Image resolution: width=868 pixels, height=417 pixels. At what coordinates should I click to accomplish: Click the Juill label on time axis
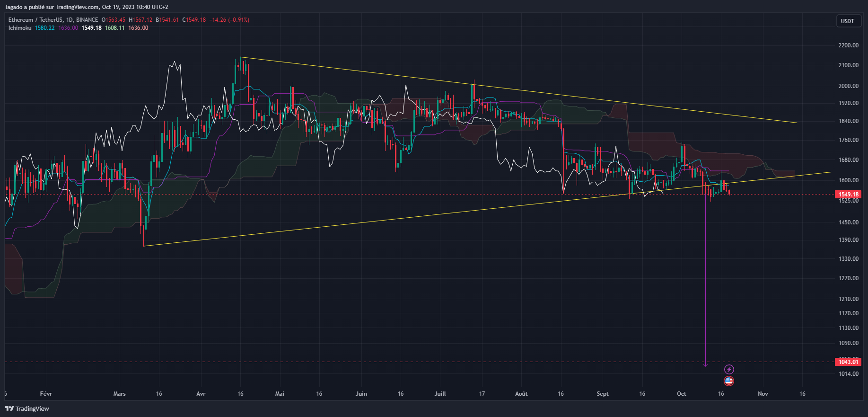point(440,394)
